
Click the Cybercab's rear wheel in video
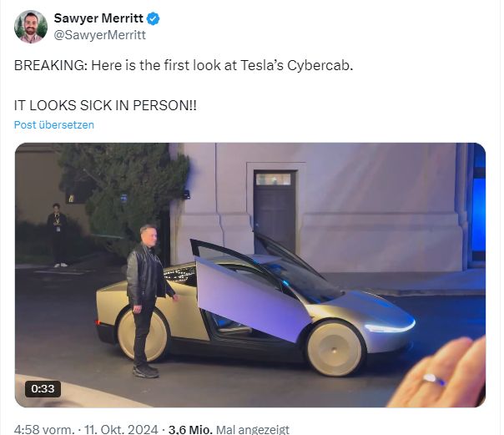143,334
